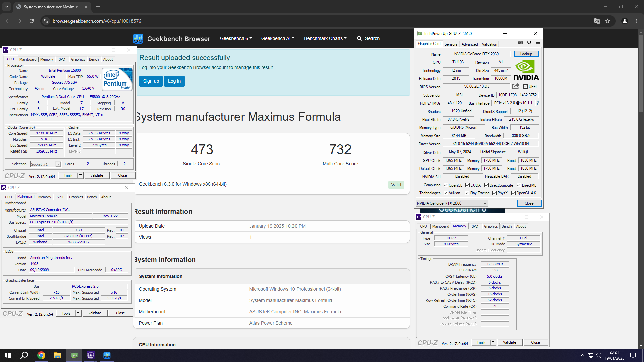Click Validate in the Memory CPU-Z window
This screenshot has width=644, height=362.
(x=509, y=342)
